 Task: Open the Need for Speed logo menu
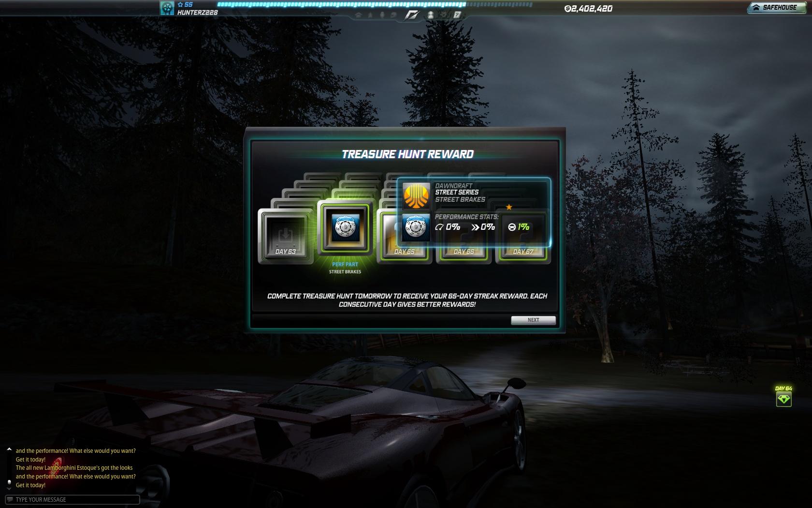point(412,15)
